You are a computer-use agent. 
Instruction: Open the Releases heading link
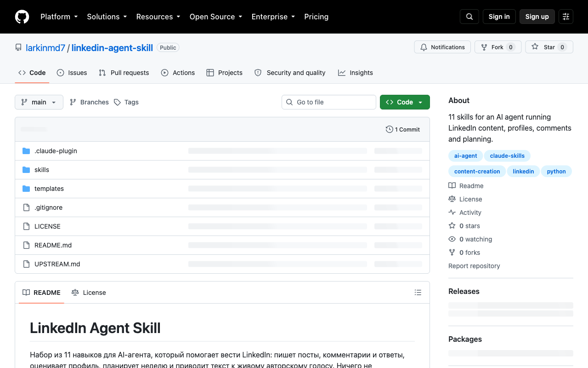[464, 291]
